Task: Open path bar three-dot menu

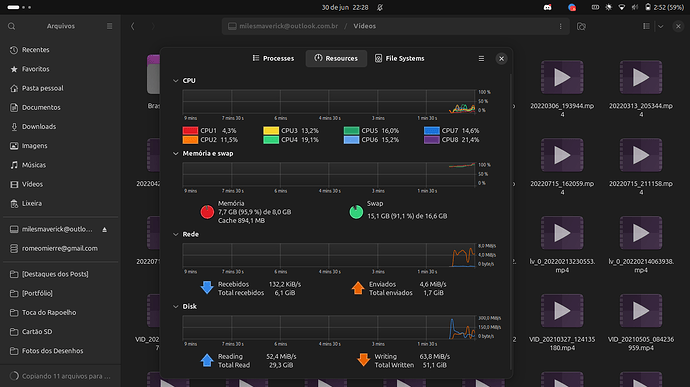Action: point(561,26)
